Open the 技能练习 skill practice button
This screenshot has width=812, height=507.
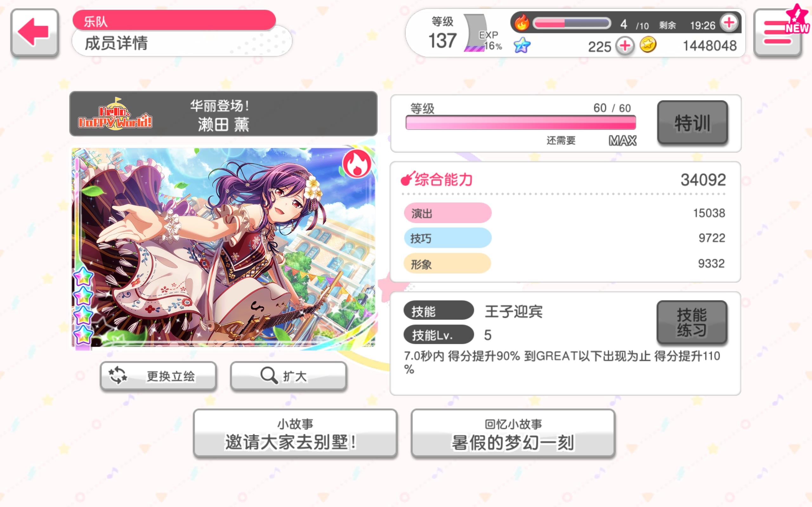[x=691, y=322]
